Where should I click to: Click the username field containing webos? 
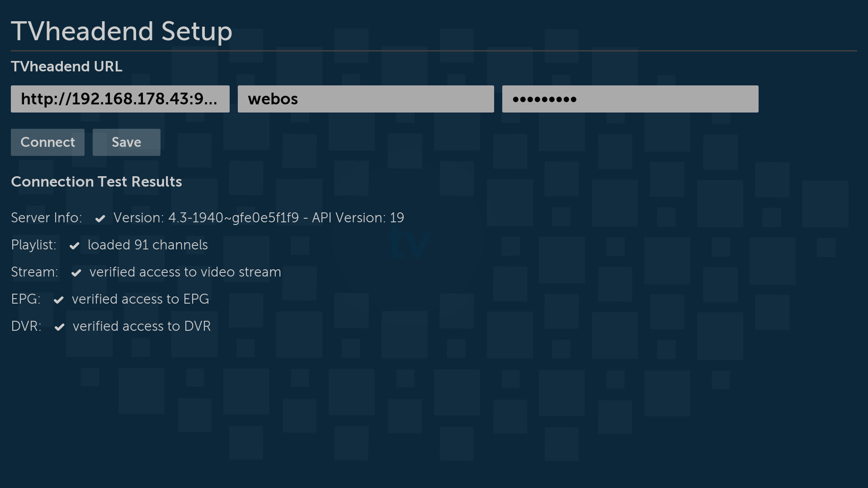pos(365,99)
